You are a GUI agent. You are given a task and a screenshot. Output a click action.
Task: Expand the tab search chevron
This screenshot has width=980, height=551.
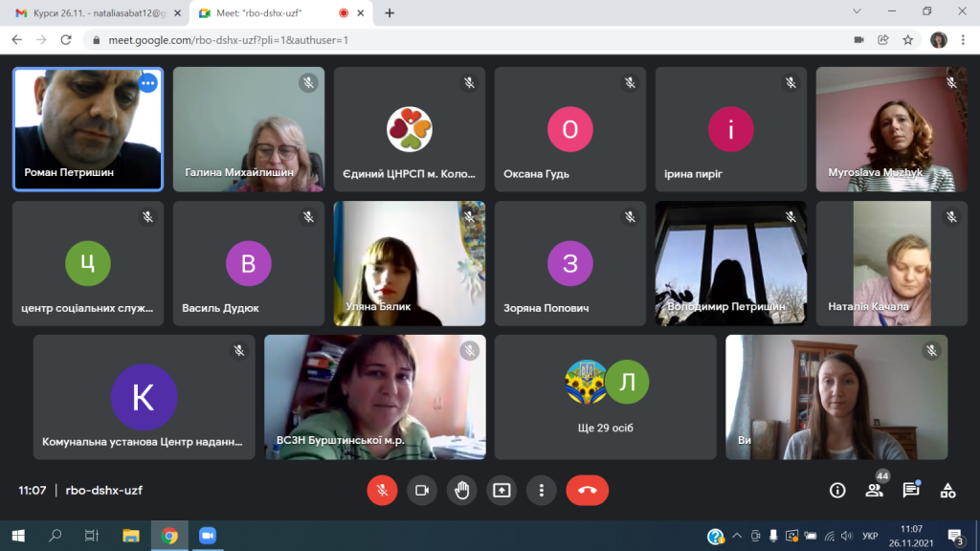[x=857, y=11]
